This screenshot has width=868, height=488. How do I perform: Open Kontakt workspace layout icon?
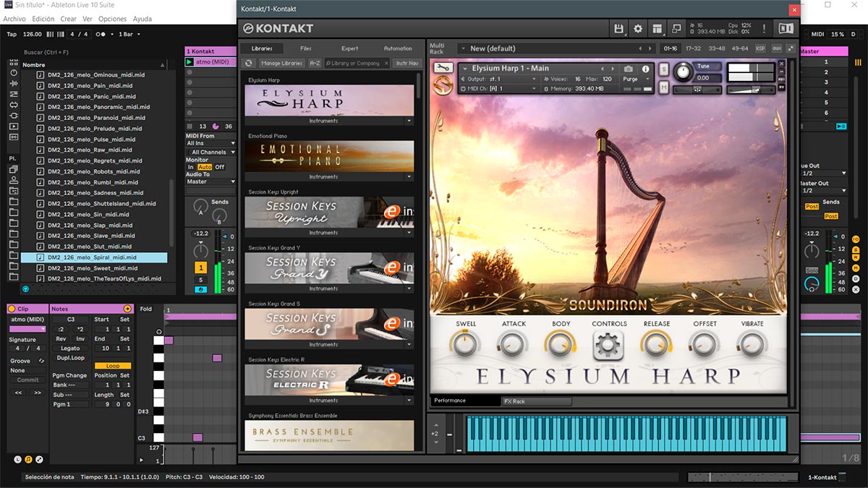click(x=658, y=29)
